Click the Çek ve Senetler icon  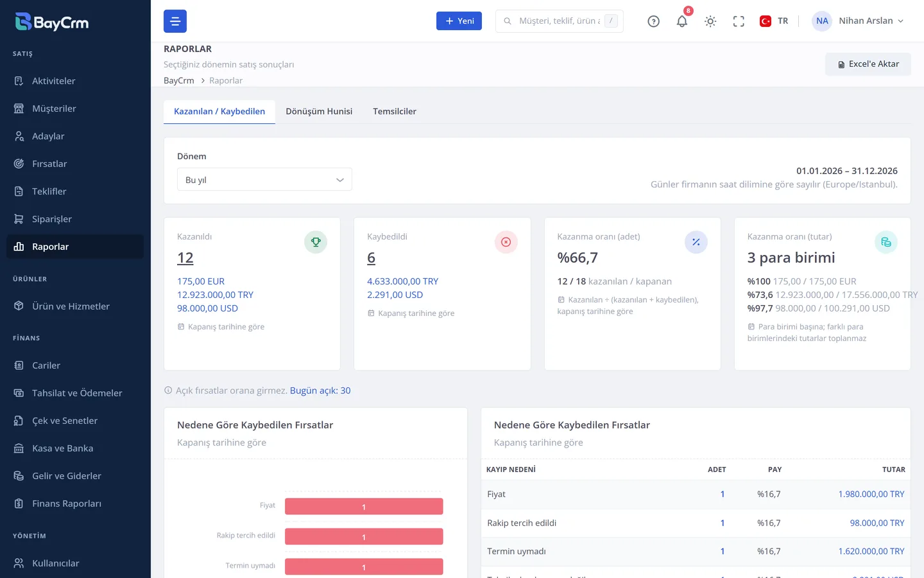click(19, 421)
